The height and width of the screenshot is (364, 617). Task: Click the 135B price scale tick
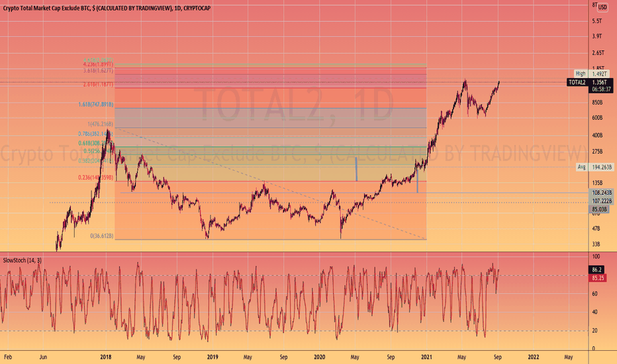point(597,183)
